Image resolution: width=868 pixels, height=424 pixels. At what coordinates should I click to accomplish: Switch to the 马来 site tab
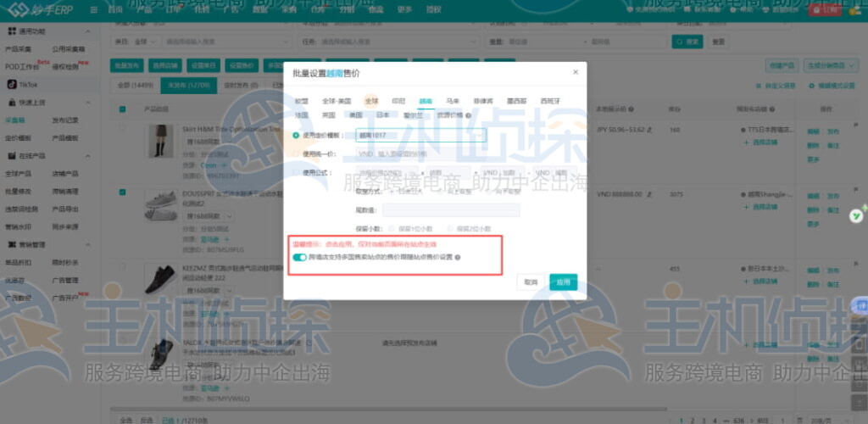(453, 101)
